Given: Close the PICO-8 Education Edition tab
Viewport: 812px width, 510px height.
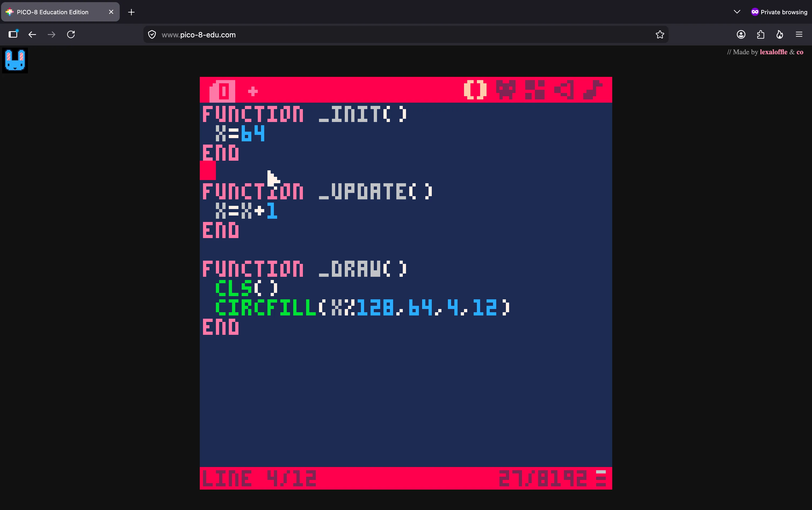Looking at the screenshot, I should [111, 12].
